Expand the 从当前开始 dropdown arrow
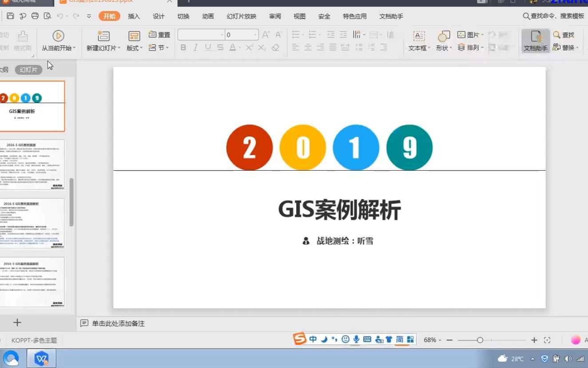 point(75,48)
